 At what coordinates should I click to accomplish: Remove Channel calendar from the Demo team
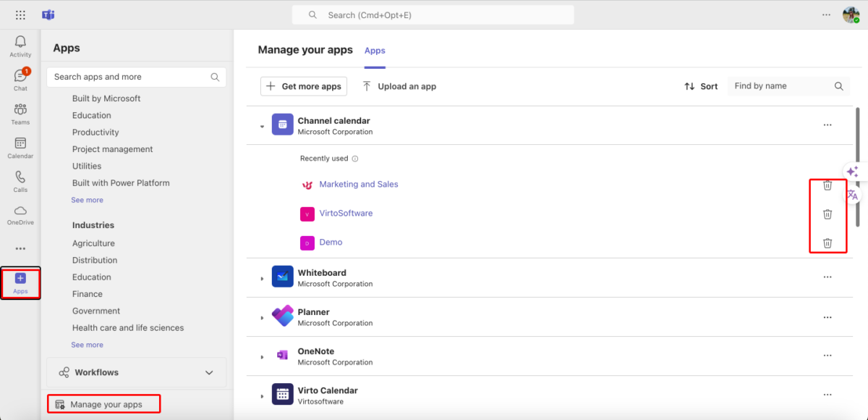(827, 243)
